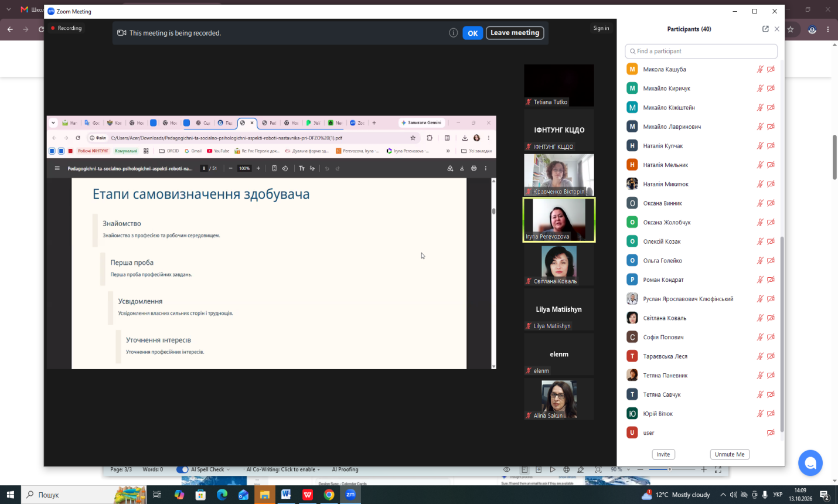Click muted microphone icon for Роман Кондрат
Viewport: 838px width, 504px height.
pos(760,280)
